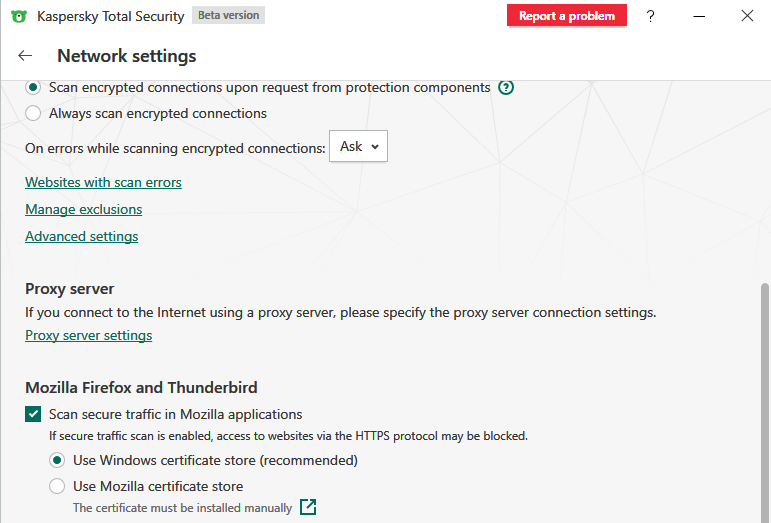Click the Beta version label
Viewport: 771px width, 523px height.
pyautogui.click(x=228, y=16)
